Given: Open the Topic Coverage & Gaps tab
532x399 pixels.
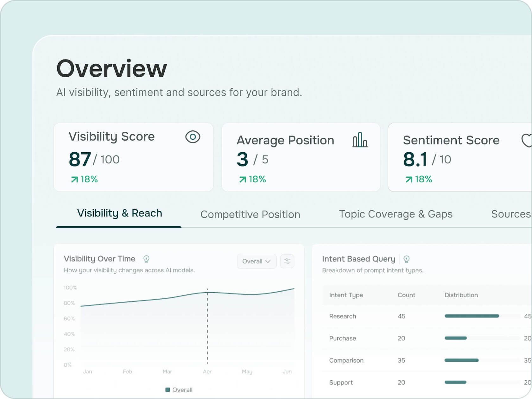Looking at the screenshot, I should click(x=396, y=214).
